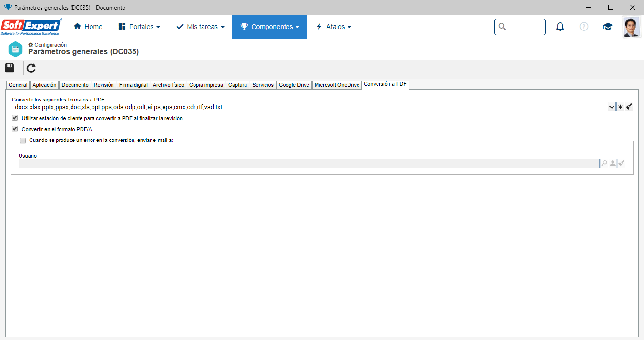
Task: Click the Usuario input field
Action: click(x=309, y=163)
